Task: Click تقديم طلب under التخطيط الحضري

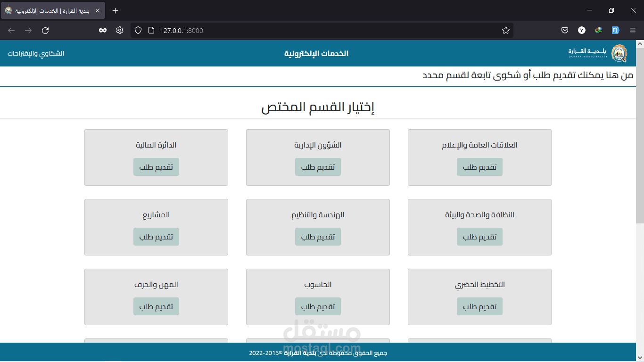Action: pos(479,306)
